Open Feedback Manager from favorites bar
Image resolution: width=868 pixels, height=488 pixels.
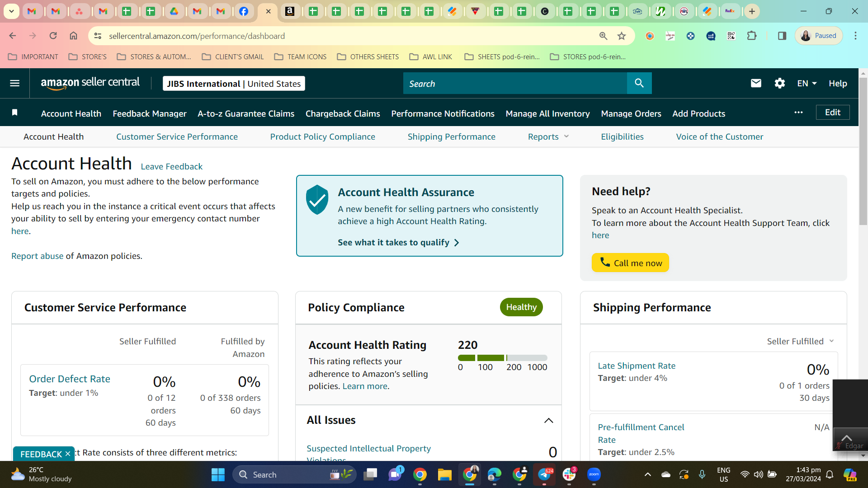click(150, 113)
